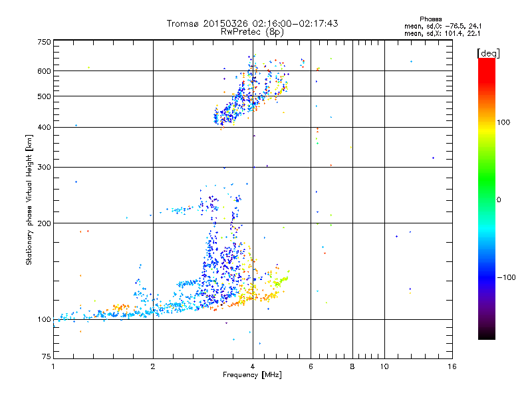
Task: Click the rainbow phase colorbar
Action: pos(487,198)
